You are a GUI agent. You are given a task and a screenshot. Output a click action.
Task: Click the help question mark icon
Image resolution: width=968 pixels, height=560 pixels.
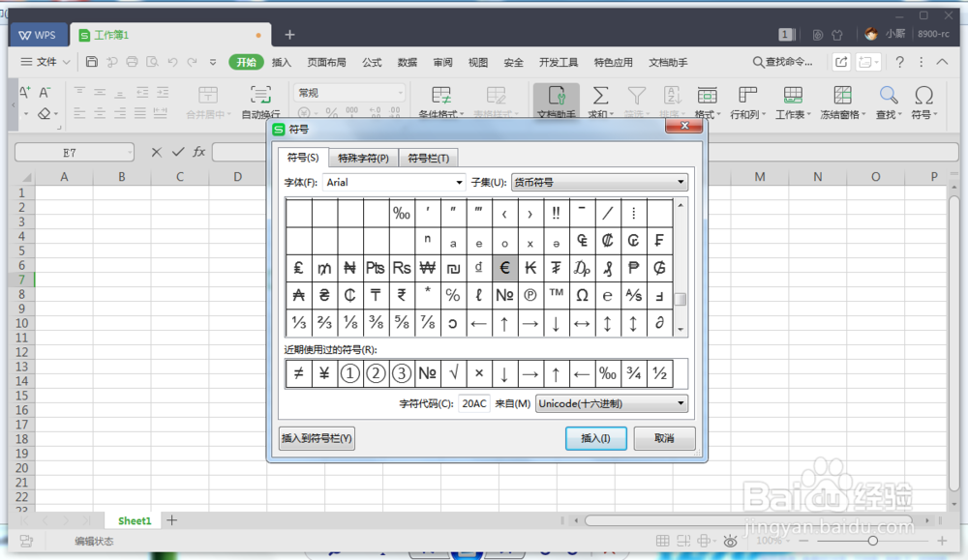point(899,62)
